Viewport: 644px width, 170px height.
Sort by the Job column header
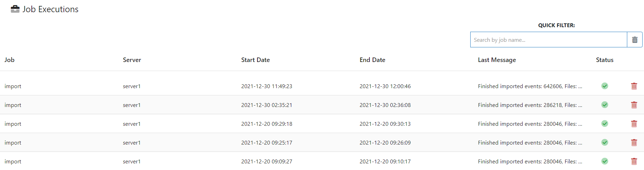[9, 60]
